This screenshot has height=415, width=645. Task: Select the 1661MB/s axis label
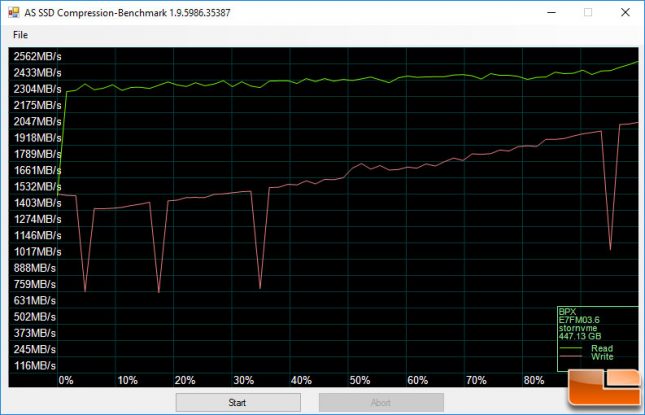pos(37,170)
